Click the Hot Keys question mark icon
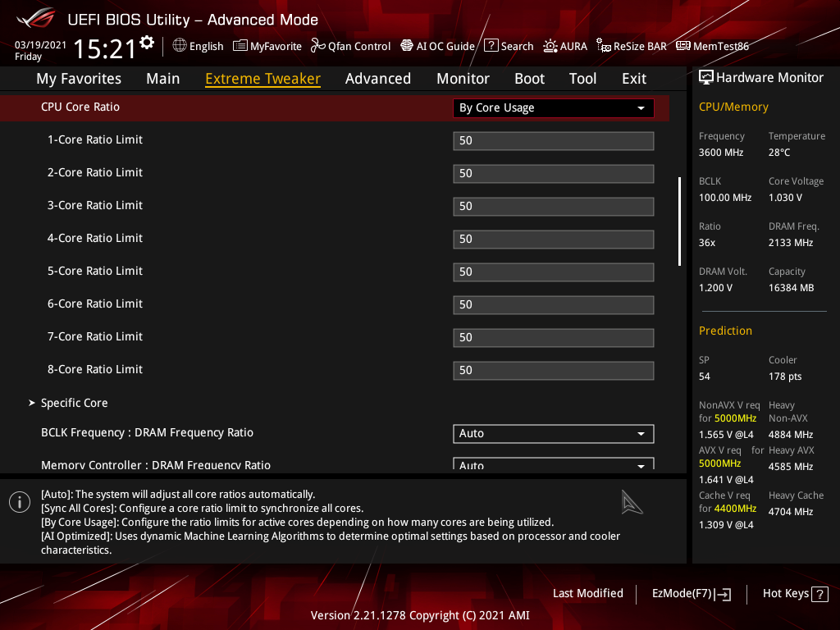The height and width of the screenshot is (630, 840). pos(819,594)
